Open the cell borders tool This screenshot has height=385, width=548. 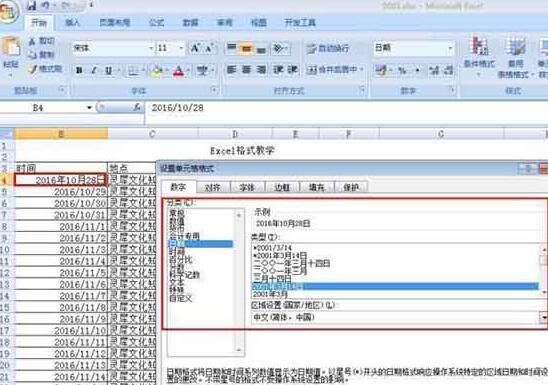[133, 71]
